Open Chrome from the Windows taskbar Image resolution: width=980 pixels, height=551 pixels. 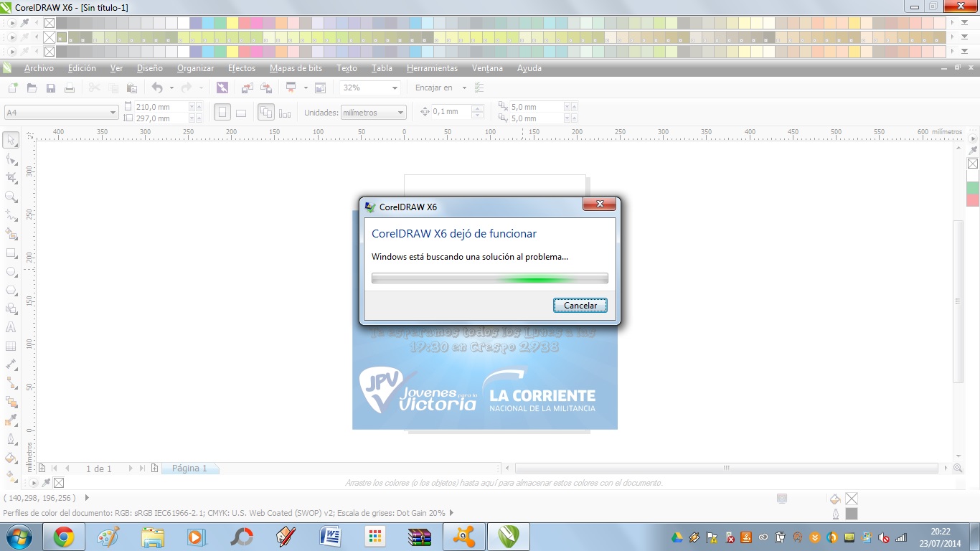[x=64, y=537]
